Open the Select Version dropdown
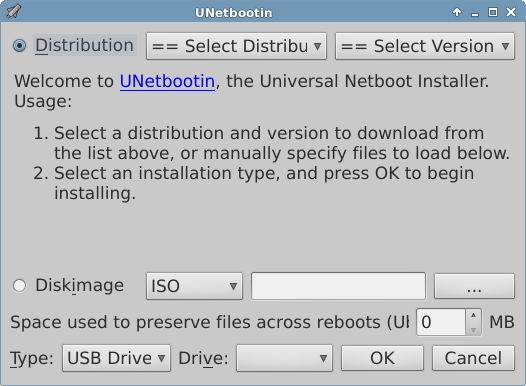Image resolution: width=526 pixels, height=386 pixels. 425,46
